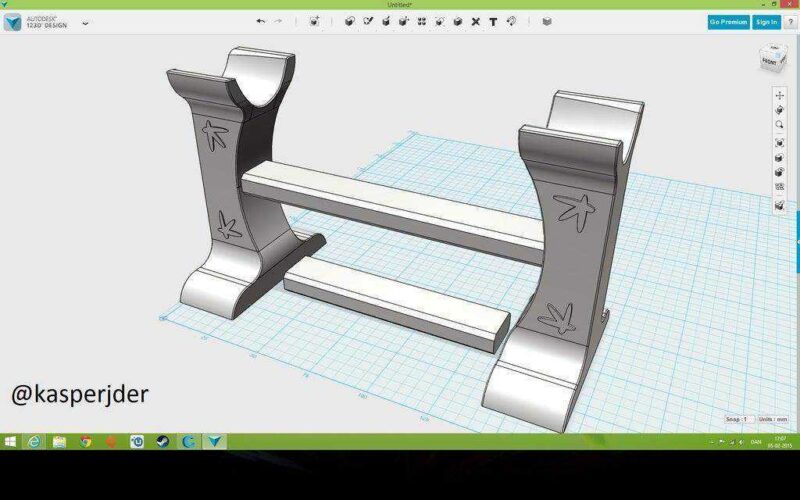Select the Text tool T icon
This screenshot has height=500, width=800.
[x=493, y=22]
